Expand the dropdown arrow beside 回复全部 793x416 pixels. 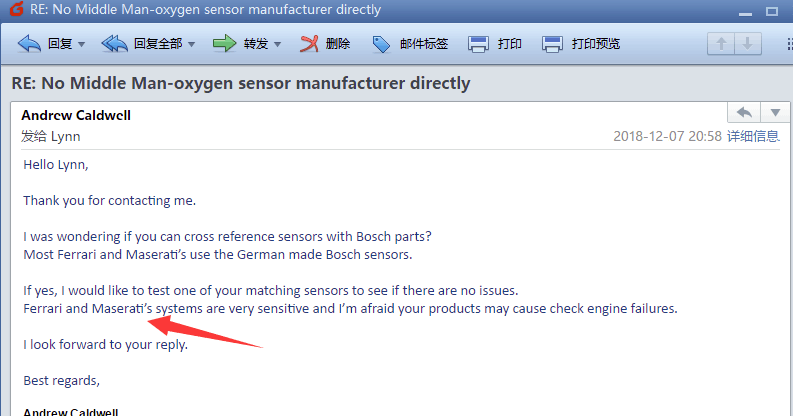point(191,44)
